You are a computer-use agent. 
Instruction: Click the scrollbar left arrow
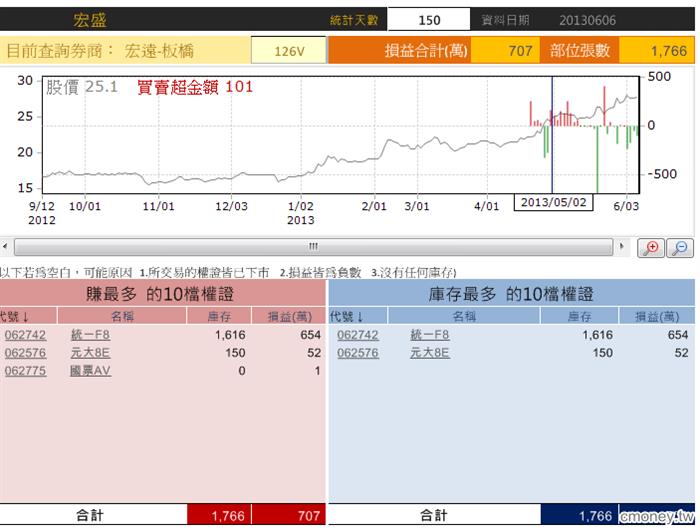[5, 246]
